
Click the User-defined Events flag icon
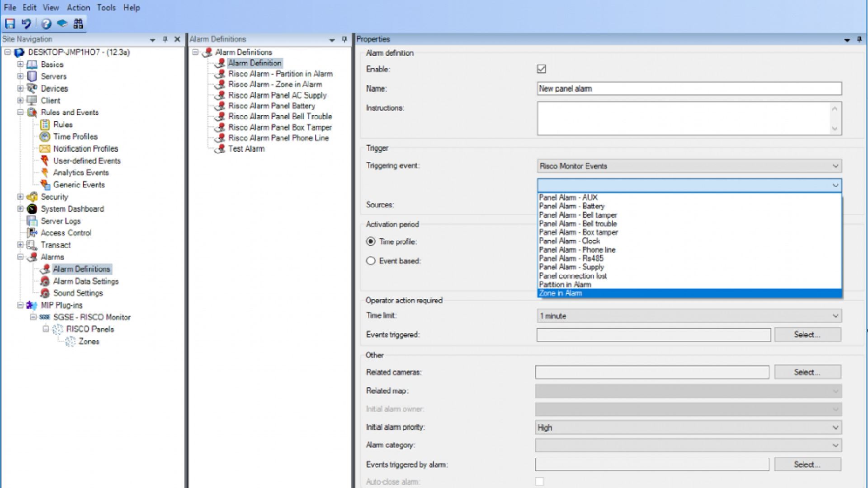pyautogui.click(x=45, y=160)
